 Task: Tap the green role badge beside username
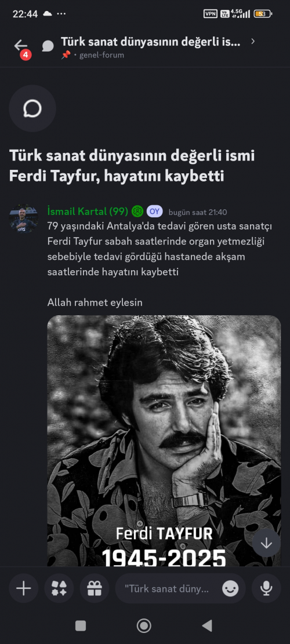(137, 212)
